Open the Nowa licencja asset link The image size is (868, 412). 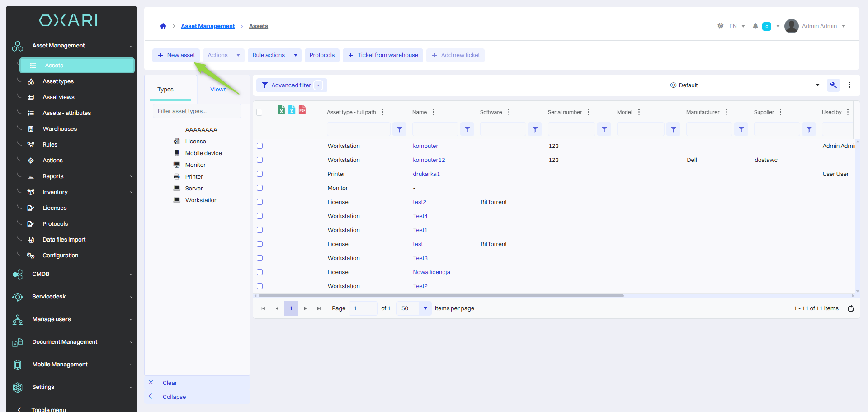(431, 272)
